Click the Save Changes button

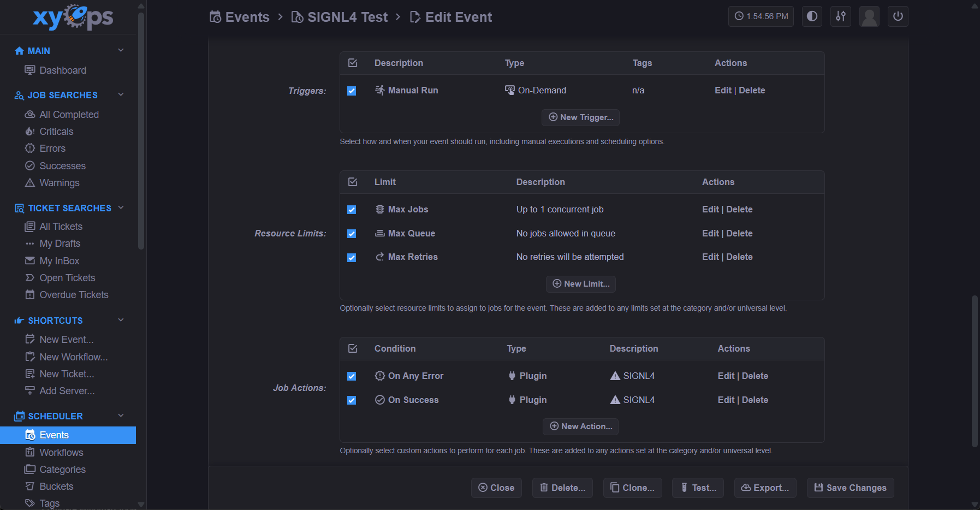click(x=850, y=488)
